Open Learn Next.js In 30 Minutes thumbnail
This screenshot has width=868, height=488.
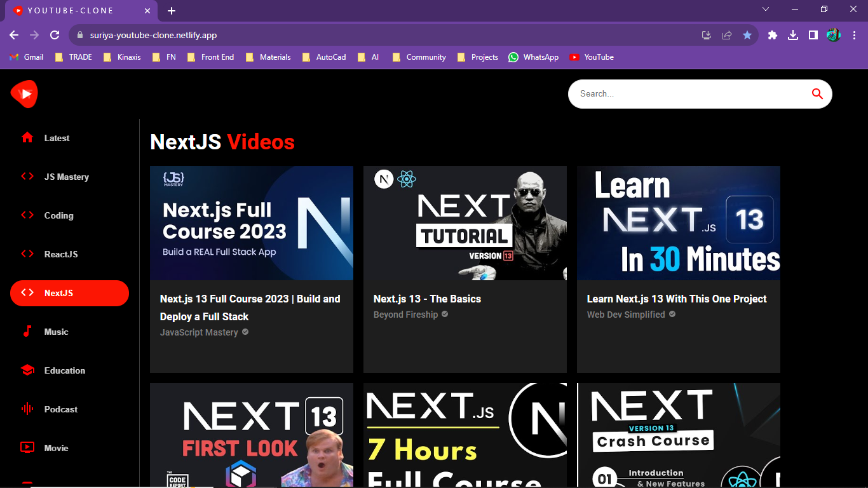click(x=679, y=223)
